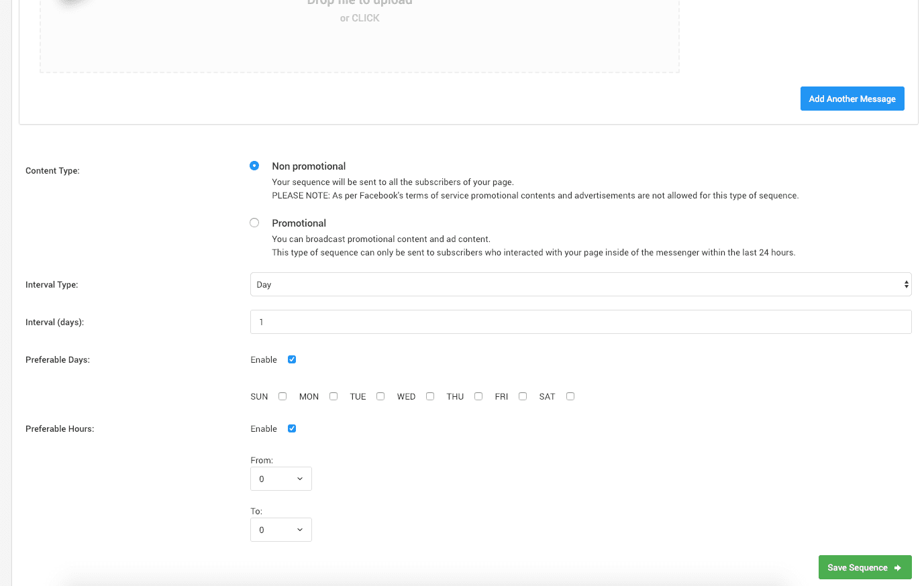Screen dimensions: 924x586
Task: Check the MON day checkbox
Action: click(x=333, y=396)
